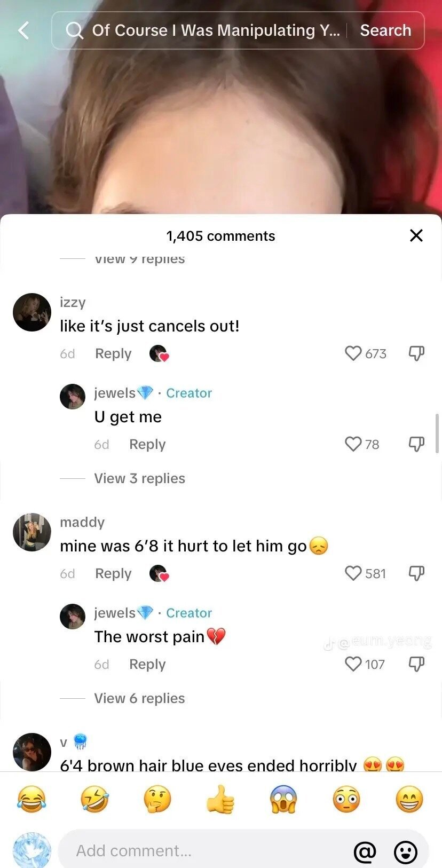Click the Search button
This screenshot has width=442, height=868.
pyautogui.click(x=385, y=30)
